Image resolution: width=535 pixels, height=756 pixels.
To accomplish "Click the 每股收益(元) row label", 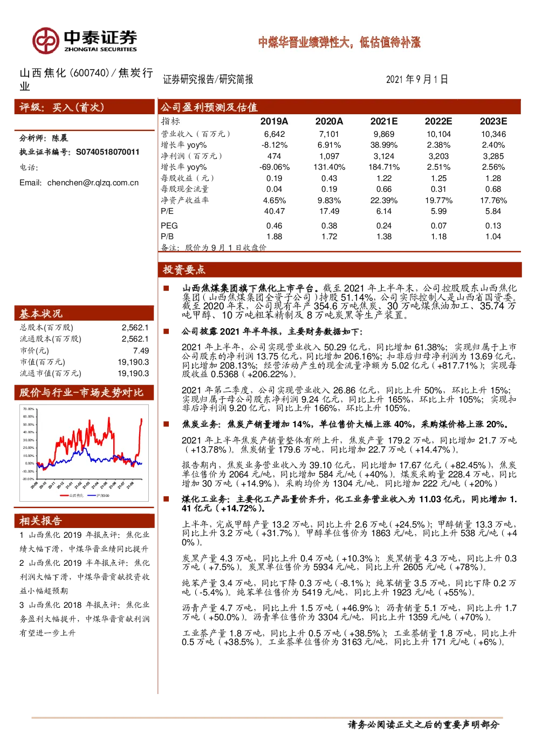I will pos(188,178).
